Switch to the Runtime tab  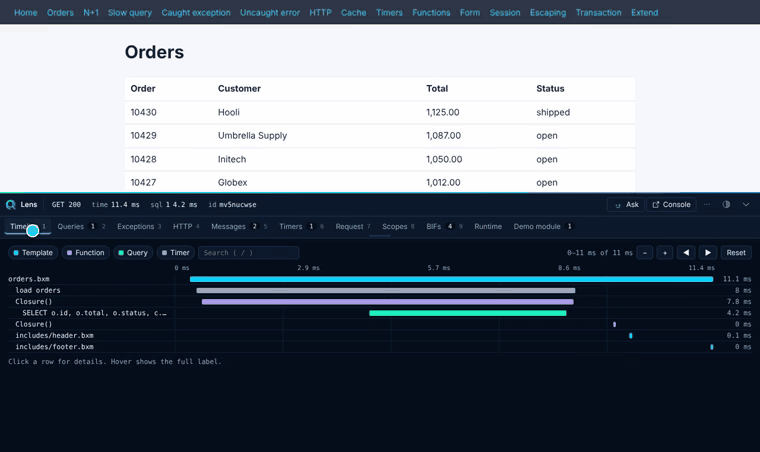pyautogui.click(x=488, y=226)
